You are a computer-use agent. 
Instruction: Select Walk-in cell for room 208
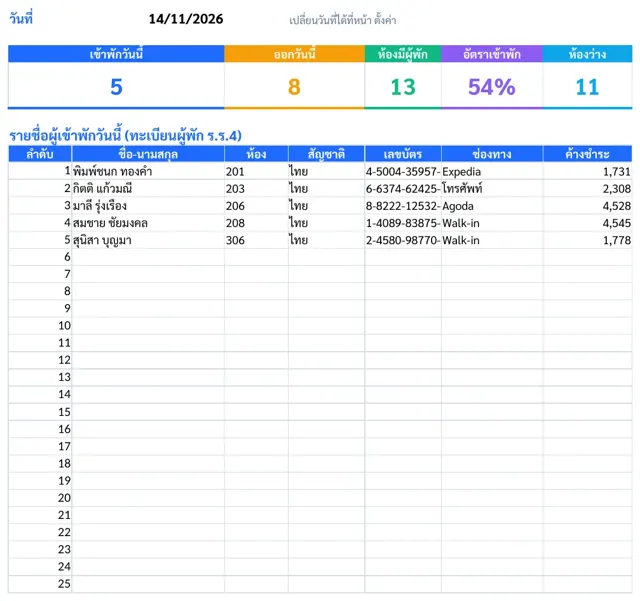click(492, 223)
